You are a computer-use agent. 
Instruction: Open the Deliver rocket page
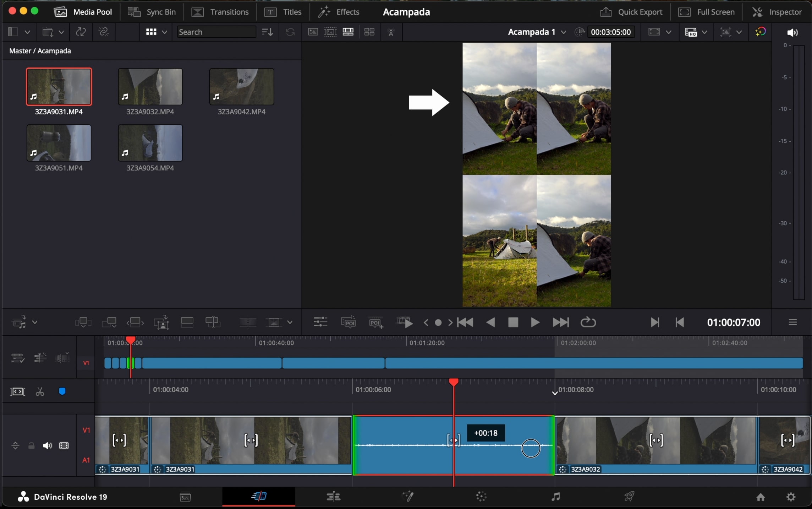click(629, 496)
